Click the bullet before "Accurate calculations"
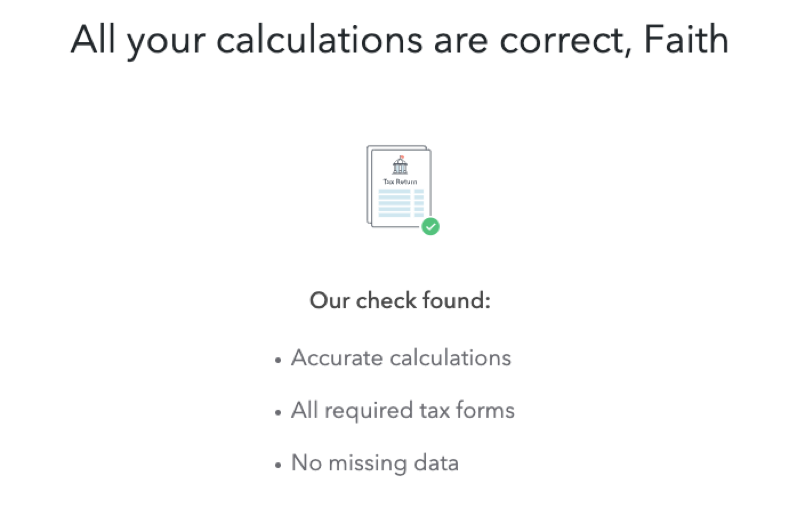Screen dimensions: 798x516 tap(278, 359)
